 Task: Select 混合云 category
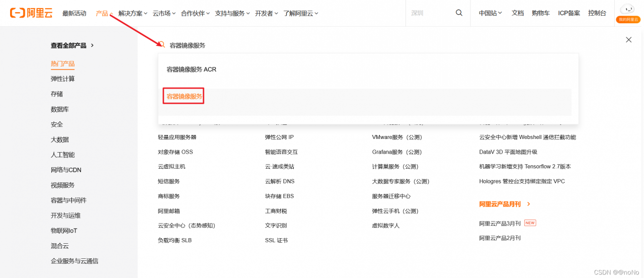pos(60,246)
